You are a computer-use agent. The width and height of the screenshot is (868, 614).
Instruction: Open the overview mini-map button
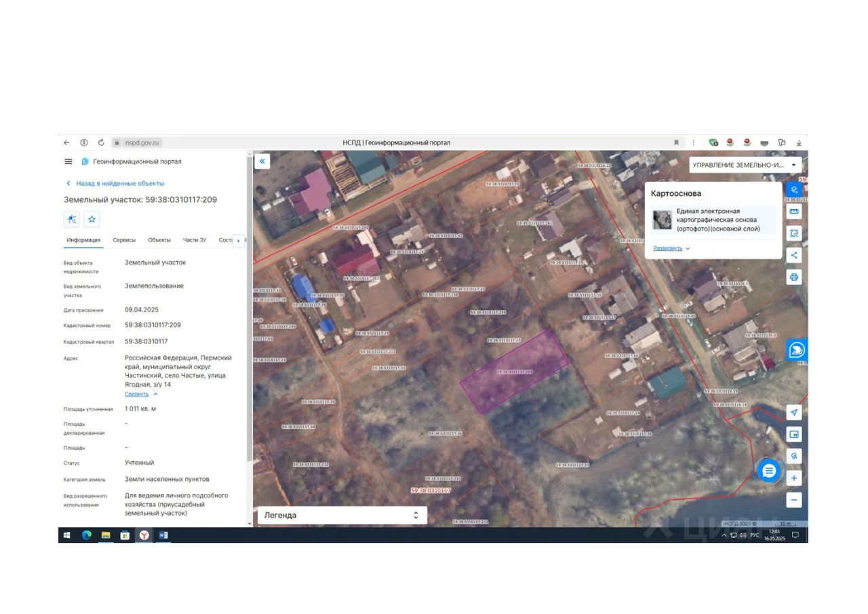click(x=794, y=434)
